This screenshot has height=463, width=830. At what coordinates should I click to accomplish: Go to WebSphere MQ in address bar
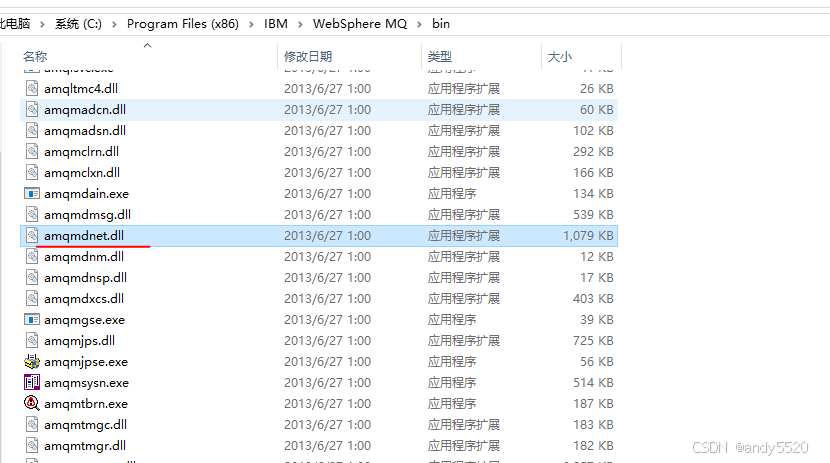[x=360, y=24]
